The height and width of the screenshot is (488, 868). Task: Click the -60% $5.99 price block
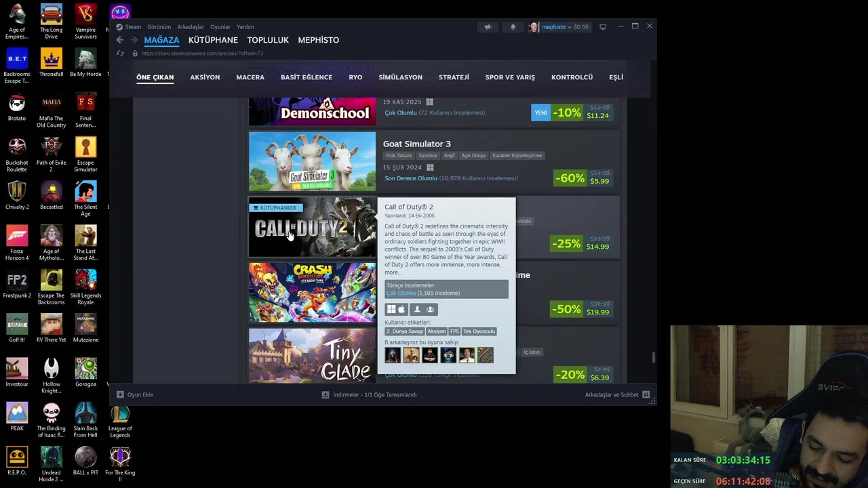[583, 178]
